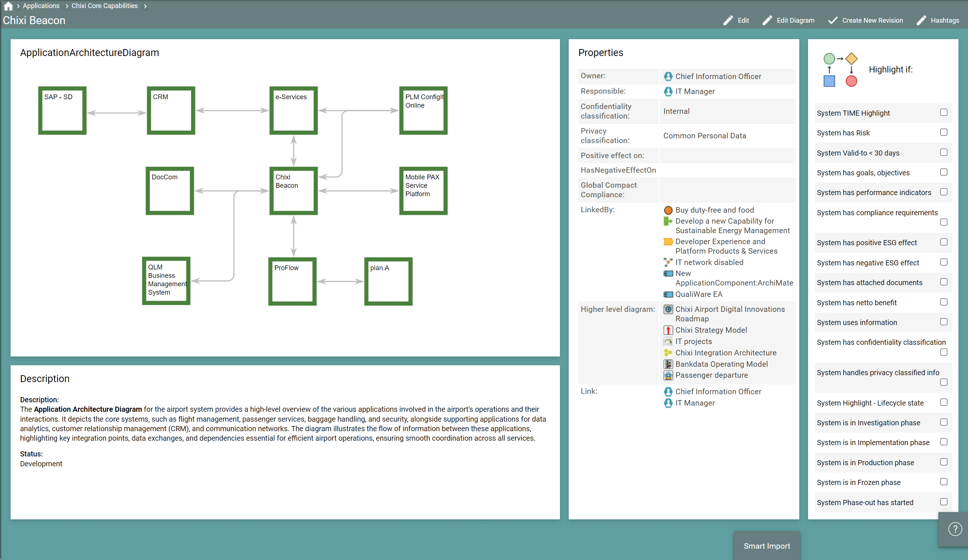Open the Responsible IT Manager link
The height and width of the screenshot is (560, 968).
695,92
